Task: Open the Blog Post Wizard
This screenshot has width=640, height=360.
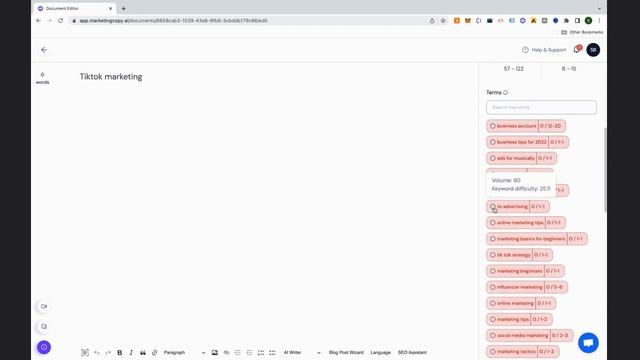Action: pos(346,352)
